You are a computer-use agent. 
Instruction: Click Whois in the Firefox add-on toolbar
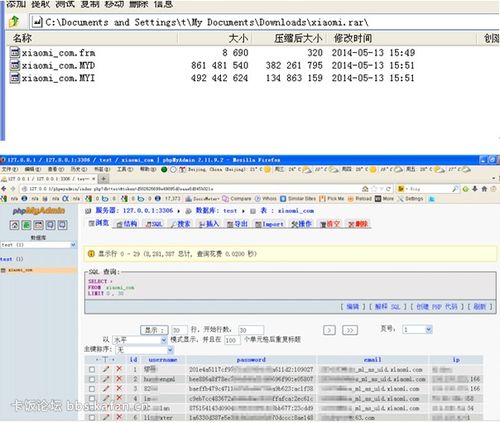tap(266, 199)
